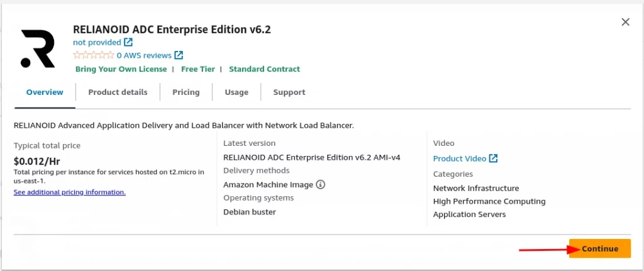Click the Bring Your Own License label

click(121, 69)
